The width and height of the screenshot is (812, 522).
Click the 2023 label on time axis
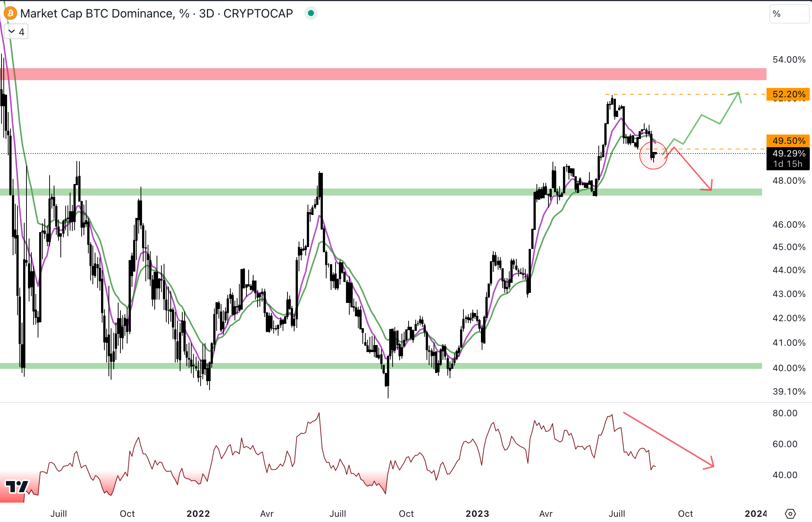point(477,514)
